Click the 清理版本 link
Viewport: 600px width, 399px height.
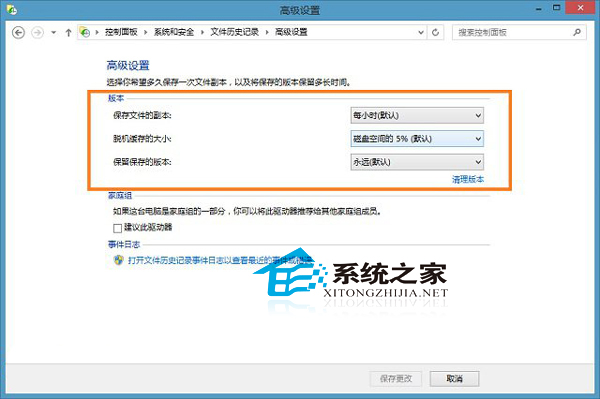[x=468, y=179]
